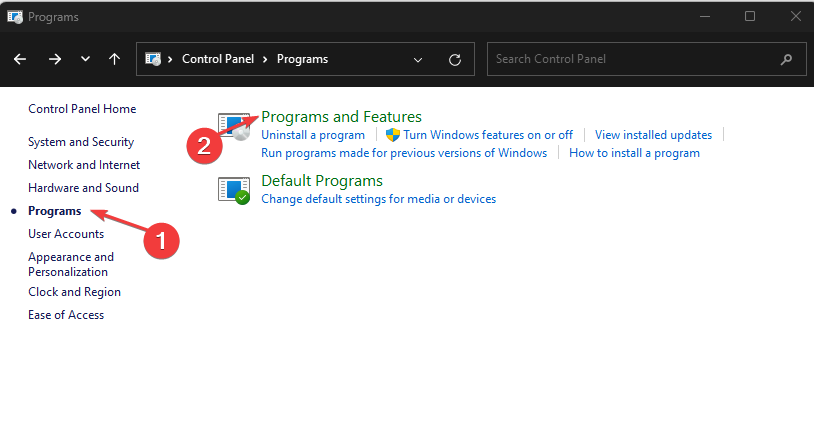
Task: Open Control Panel Home link
Action: [82, 109]
